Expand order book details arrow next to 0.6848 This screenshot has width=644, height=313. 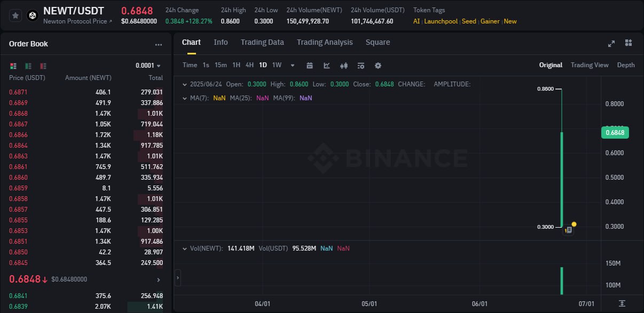click(158, 279)
